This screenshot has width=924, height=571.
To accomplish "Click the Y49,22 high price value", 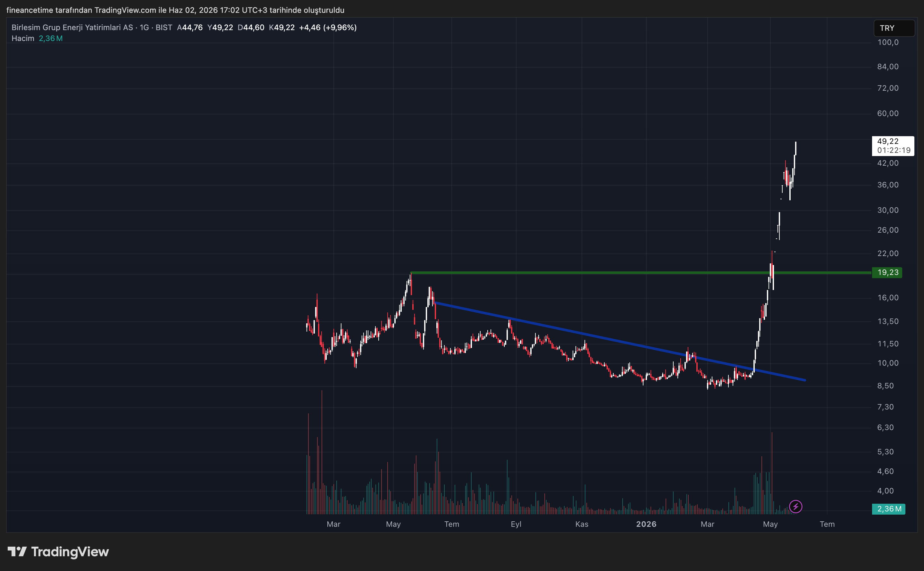I will point(220,28).
